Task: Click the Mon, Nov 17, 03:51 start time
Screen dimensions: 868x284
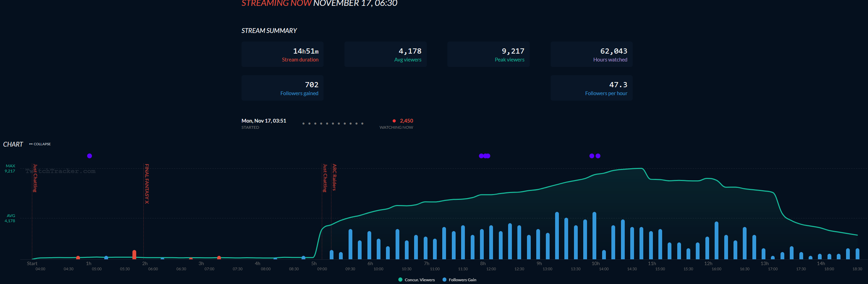Action: (264, 121)
